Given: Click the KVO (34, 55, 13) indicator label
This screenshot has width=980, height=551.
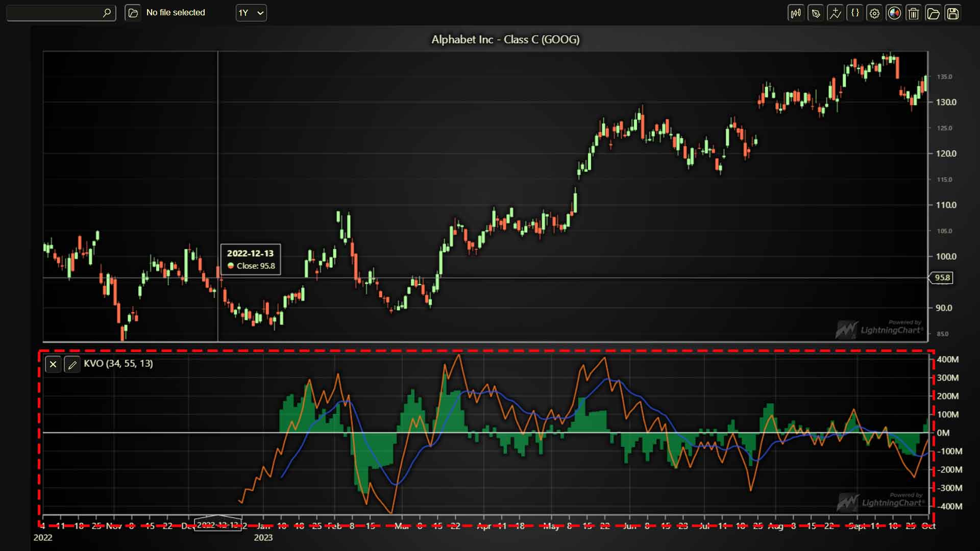Looking at the screenshot, I should click(118, 363).
